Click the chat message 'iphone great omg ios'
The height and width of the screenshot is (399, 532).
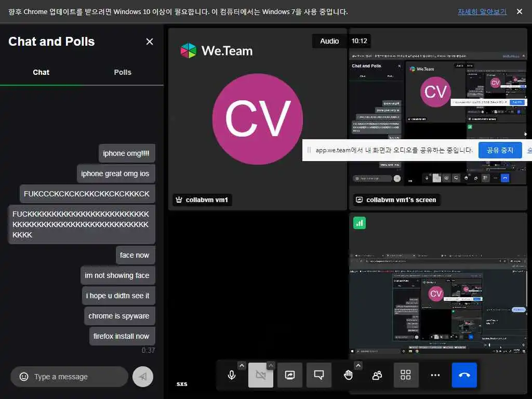tap(115, 174)
